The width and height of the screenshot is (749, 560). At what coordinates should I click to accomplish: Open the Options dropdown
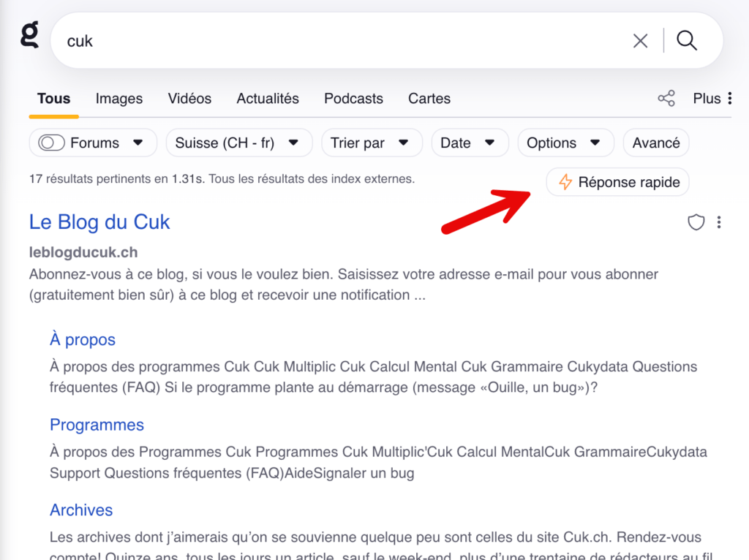(x=565, y=143)
